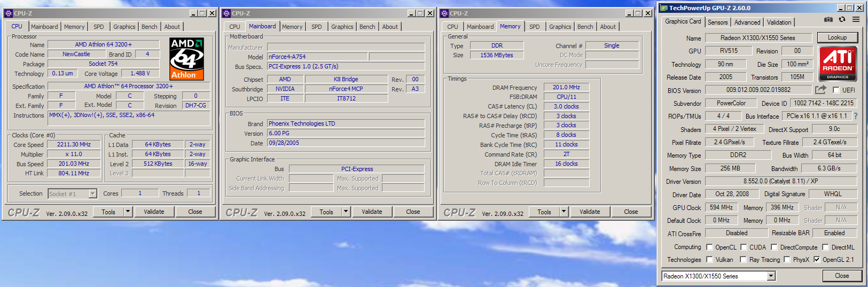Click Close button in CPU-Z CPU window
Viewport: 868px width, 287px height.
(195, 212)
